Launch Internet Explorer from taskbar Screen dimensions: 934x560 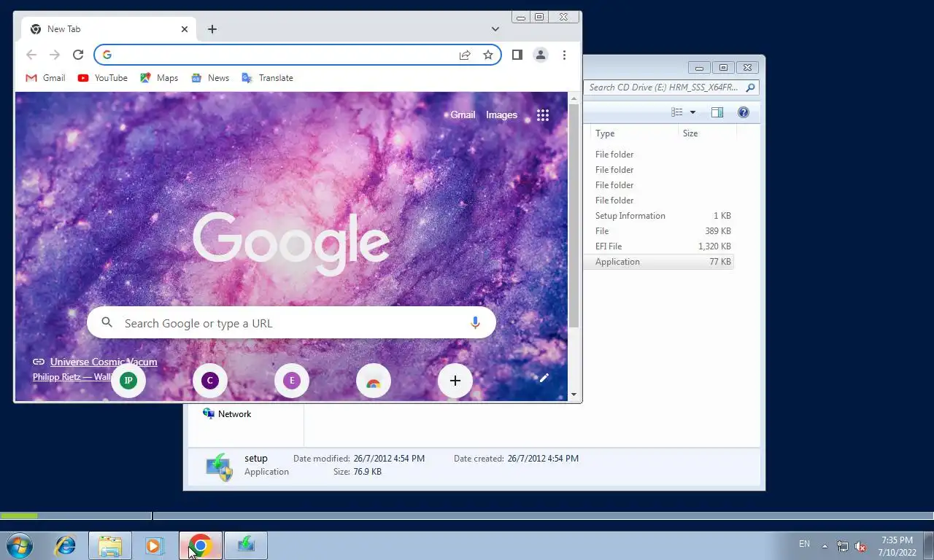click(66, 545)
